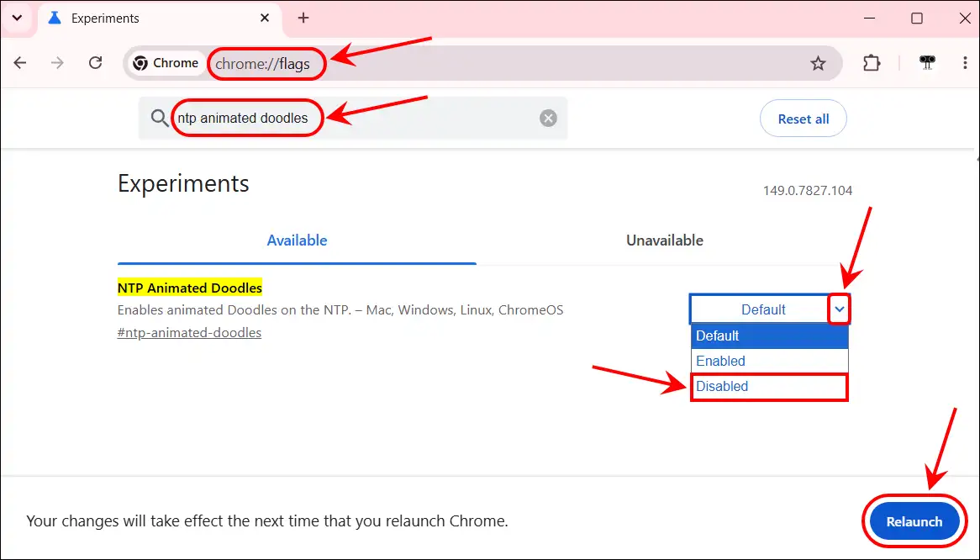980x560 pixels.
Task: Minimize the Chrome window
Action: (x=869, y=18)
